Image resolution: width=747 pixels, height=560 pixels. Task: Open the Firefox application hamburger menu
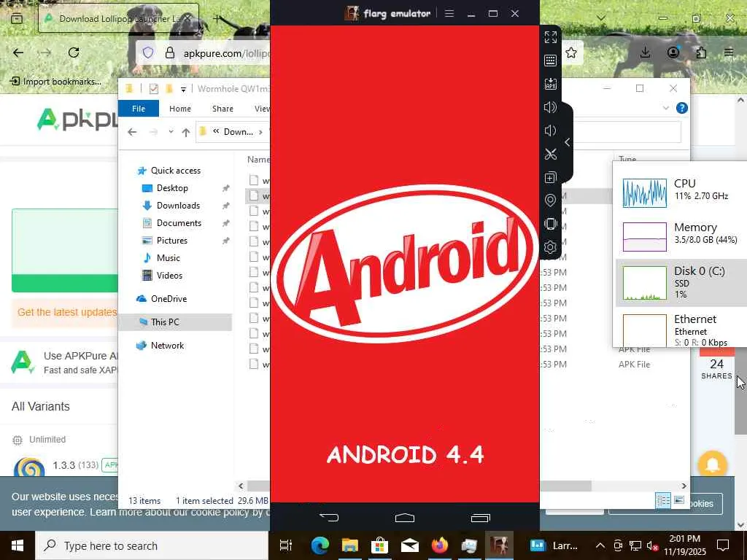[729, 52]
